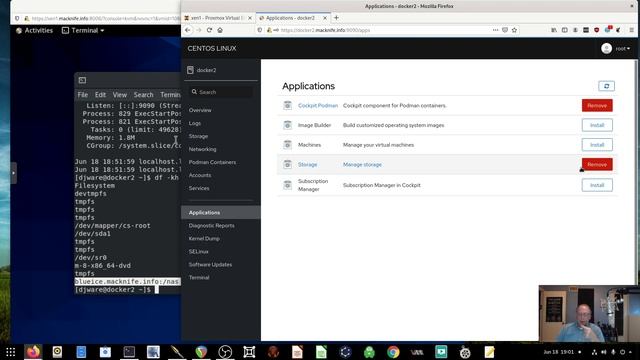Open Logs in Cockpit sidebar

[195, 123]
